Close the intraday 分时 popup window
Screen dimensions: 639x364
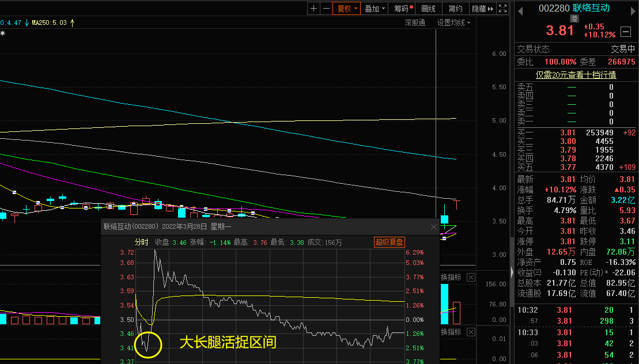pyautogui.click(x=434, y=227)
